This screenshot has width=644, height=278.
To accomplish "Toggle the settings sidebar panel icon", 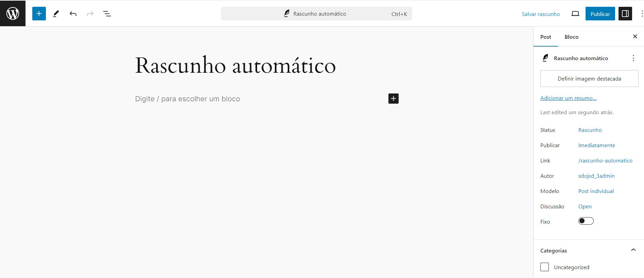I will (x=625, y=14).
